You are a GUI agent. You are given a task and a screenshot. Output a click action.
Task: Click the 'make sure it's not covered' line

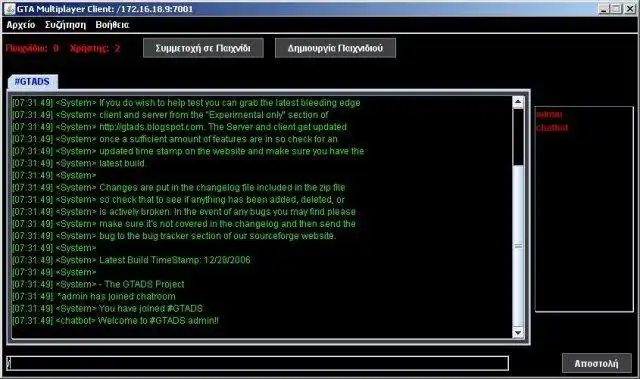pos(184,224)
